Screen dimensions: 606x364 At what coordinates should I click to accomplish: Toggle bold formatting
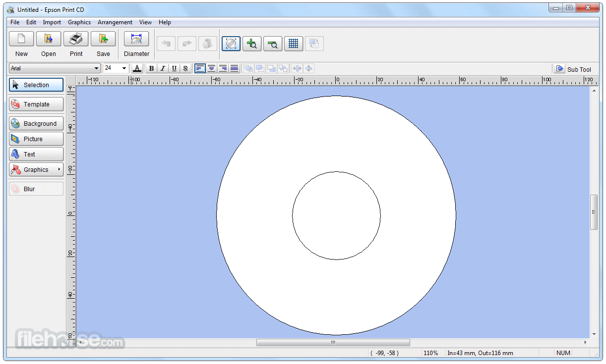151,68
